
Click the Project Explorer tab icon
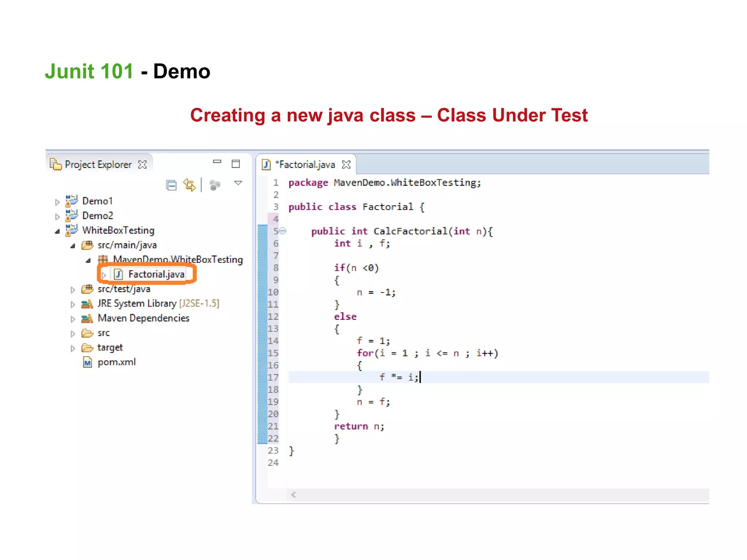(55, 164)
